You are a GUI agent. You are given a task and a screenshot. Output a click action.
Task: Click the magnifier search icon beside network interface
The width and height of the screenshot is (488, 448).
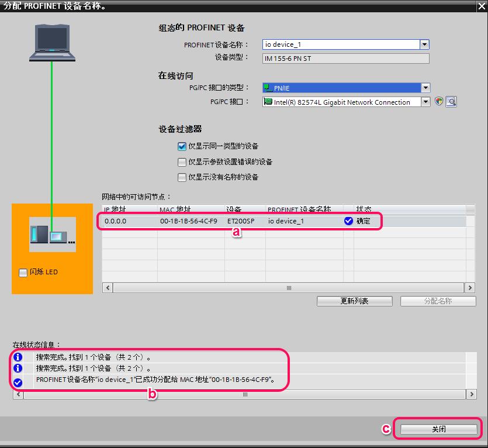pyautogui.click(x=451, y=102)
